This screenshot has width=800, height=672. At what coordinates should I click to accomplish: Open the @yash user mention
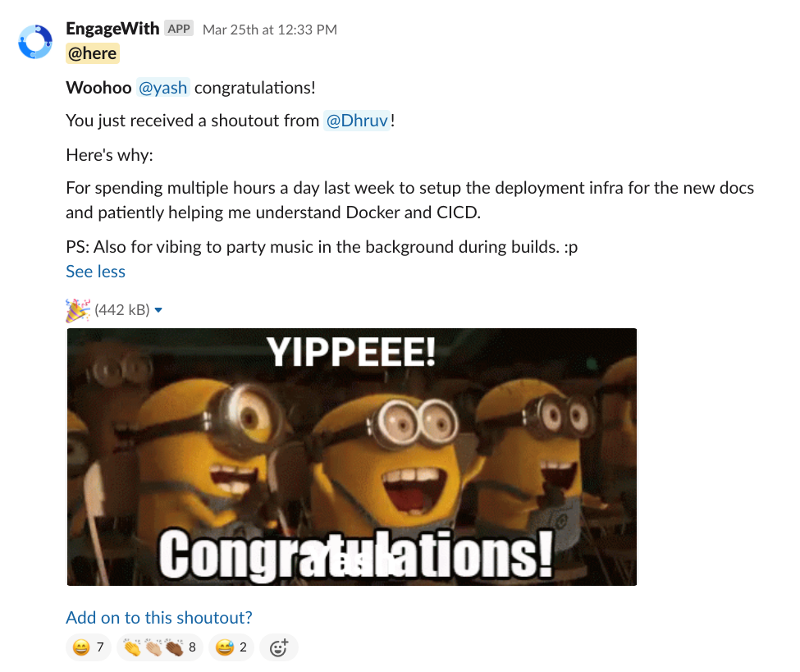162,88
